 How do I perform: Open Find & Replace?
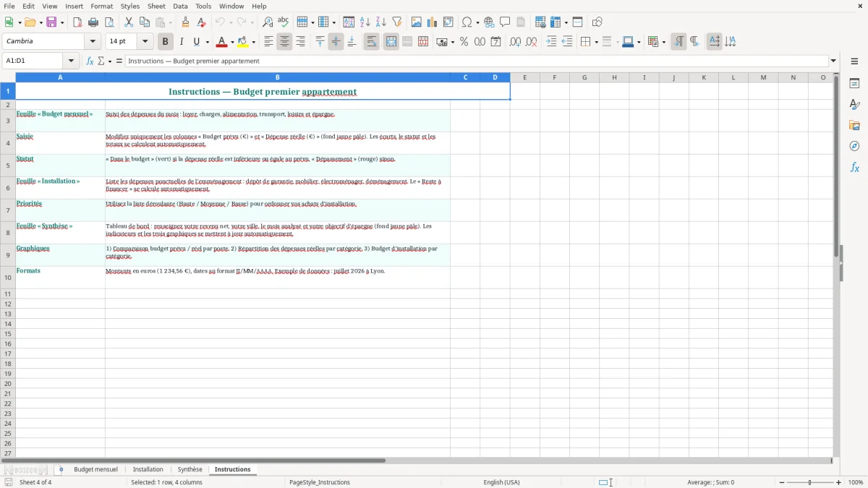coord(268,22)
